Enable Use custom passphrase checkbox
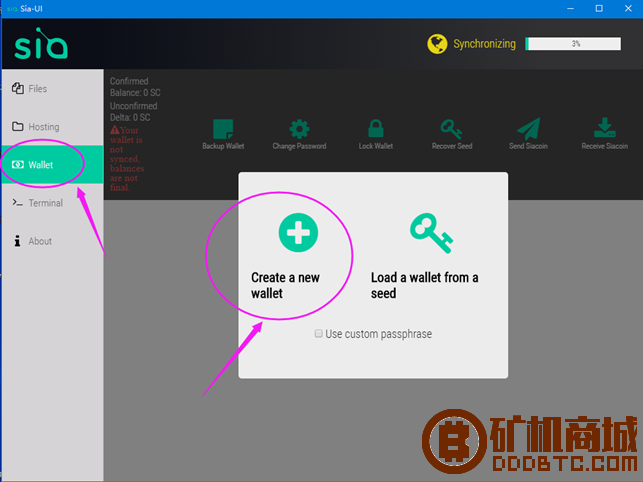 [x=318, y=334]
